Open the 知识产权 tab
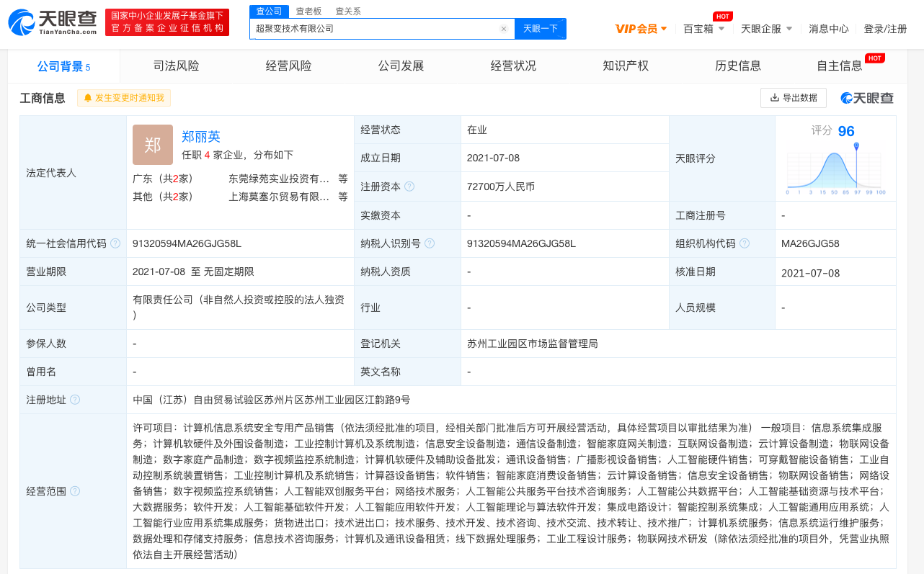The height and width of the screenshot is (574, 924). [x=626, y=66]
